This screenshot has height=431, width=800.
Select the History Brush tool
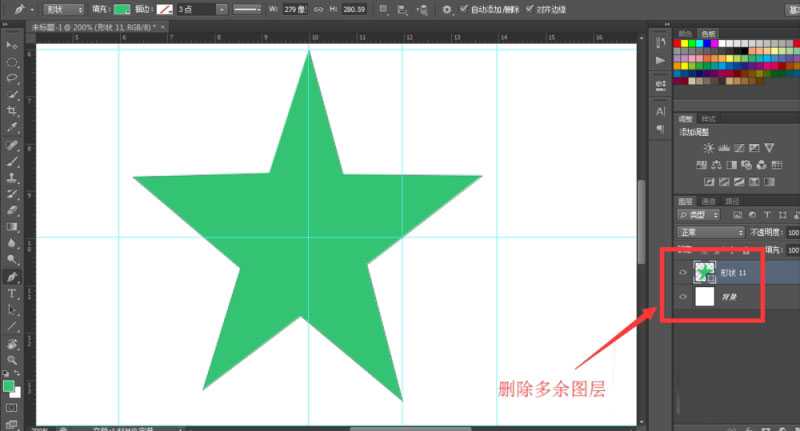12,194
